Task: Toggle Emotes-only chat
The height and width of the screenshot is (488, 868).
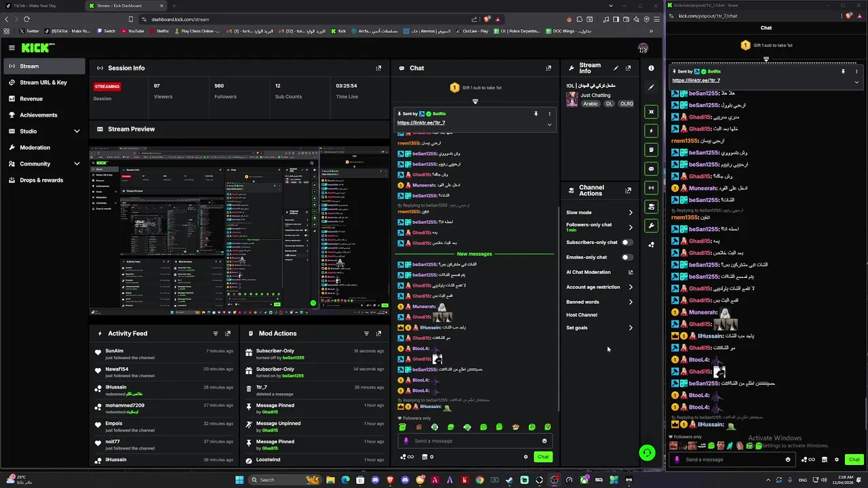Action: [x=627, y=258]
